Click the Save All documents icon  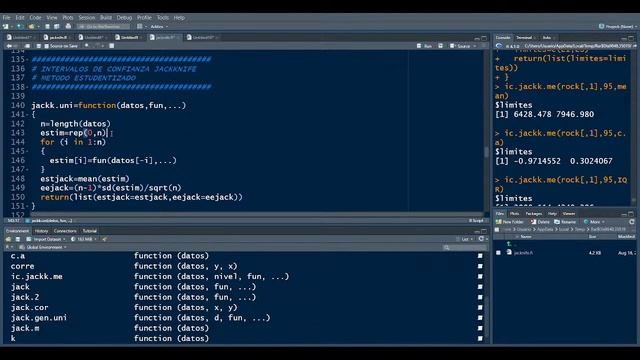tap(56, 27)
